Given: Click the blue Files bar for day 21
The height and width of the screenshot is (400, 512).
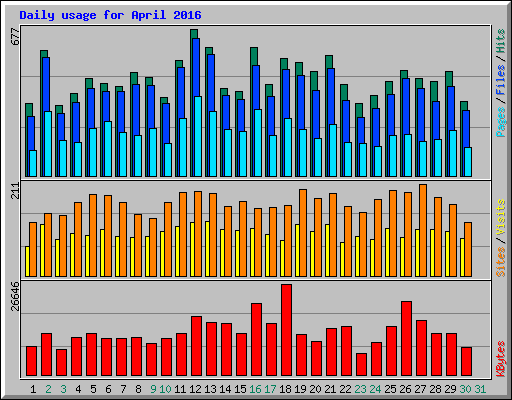Looking at the screenshot, I should click(331, 96).
